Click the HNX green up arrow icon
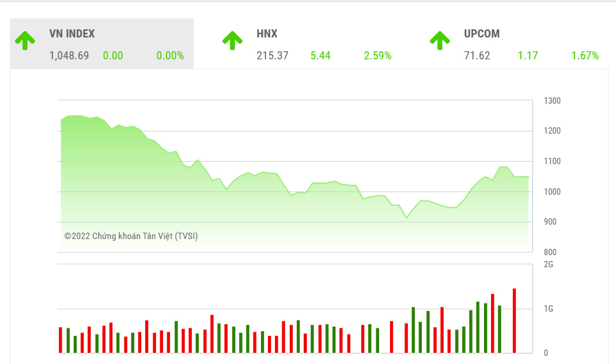The height and width of the screenshot is (364, 616). tap(233, 40)
